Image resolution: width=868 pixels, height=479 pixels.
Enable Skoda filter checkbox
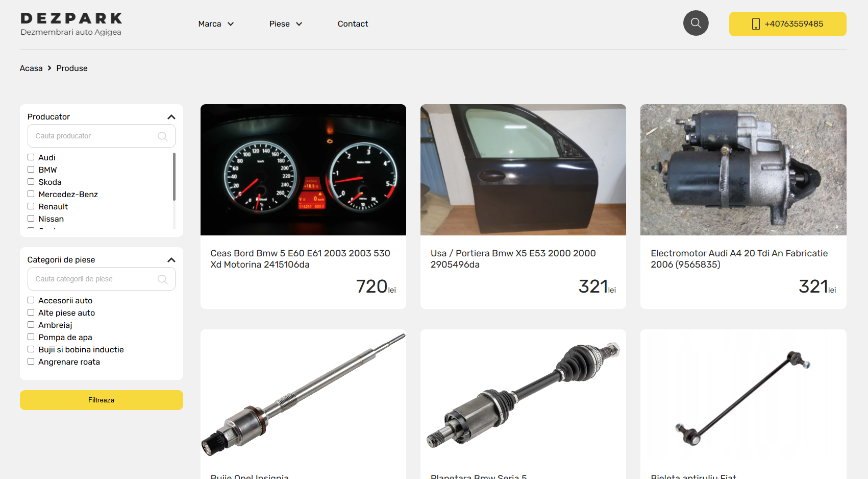coord(31,182)
